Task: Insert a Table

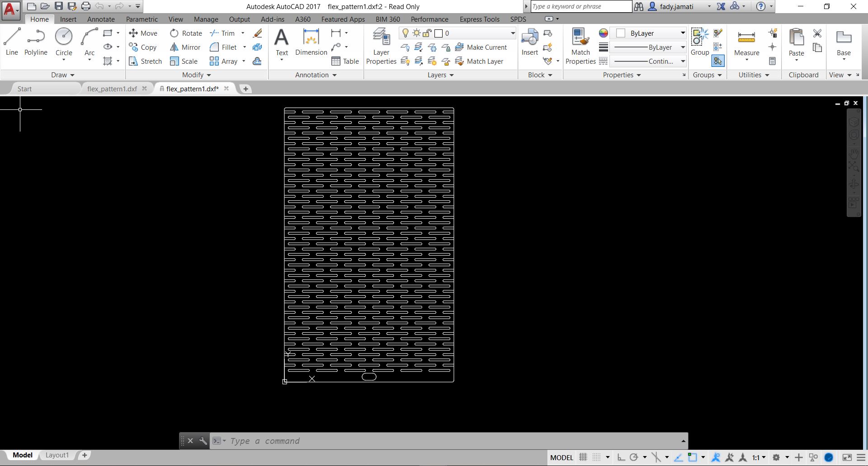Action: coord(345,61)
